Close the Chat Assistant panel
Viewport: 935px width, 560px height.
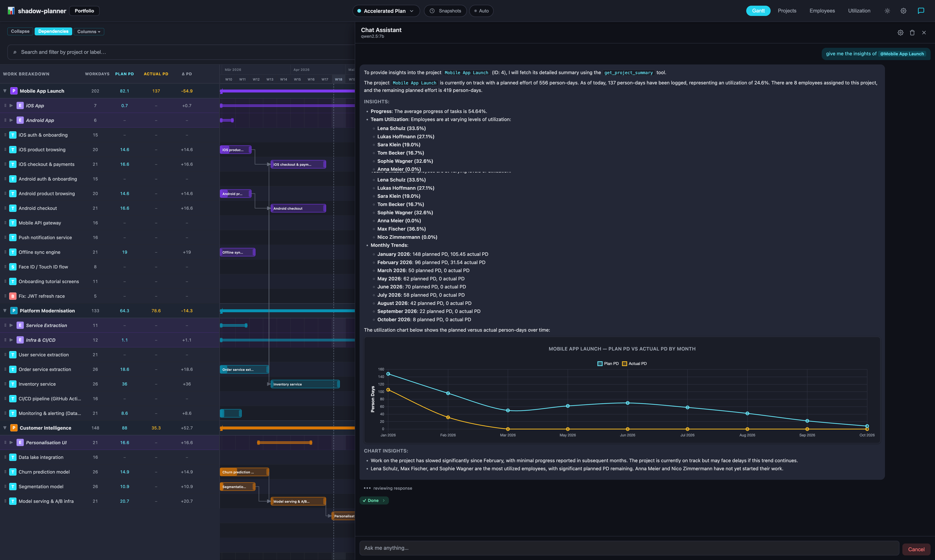coord(924,33)
